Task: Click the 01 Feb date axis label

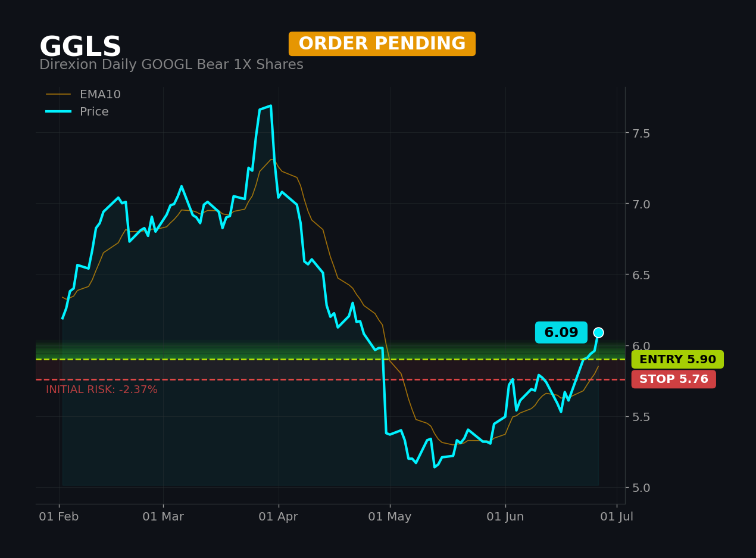Action: point(59,517)
